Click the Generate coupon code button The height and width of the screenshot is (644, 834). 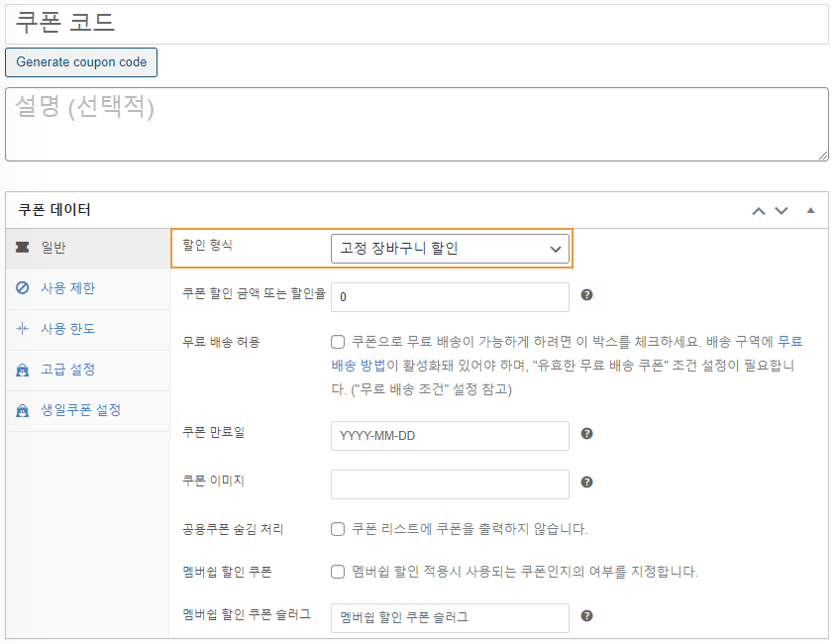tap(81, 62)
